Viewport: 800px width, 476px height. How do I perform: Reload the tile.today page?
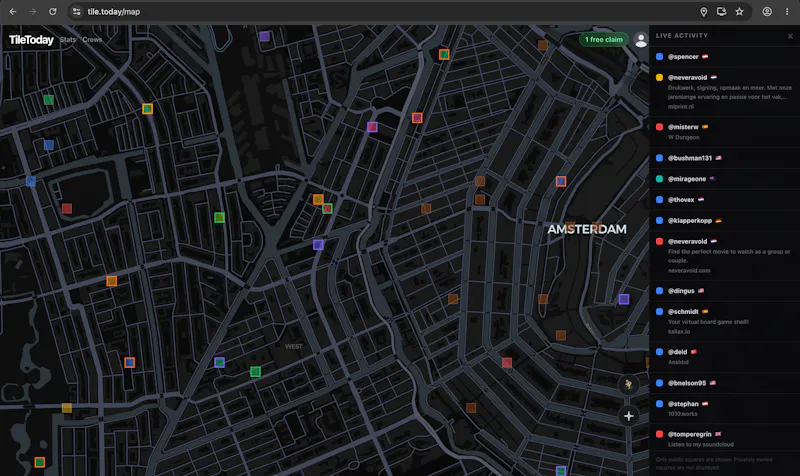53,11
